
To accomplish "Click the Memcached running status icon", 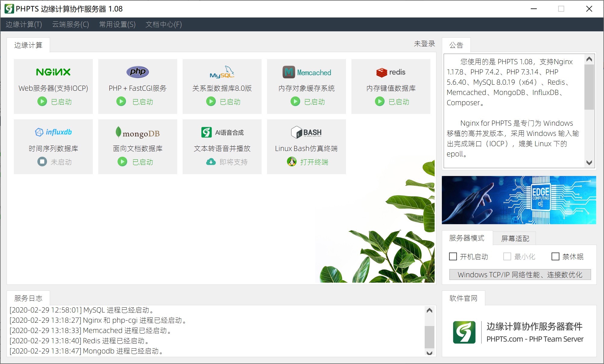I will 295,102.
